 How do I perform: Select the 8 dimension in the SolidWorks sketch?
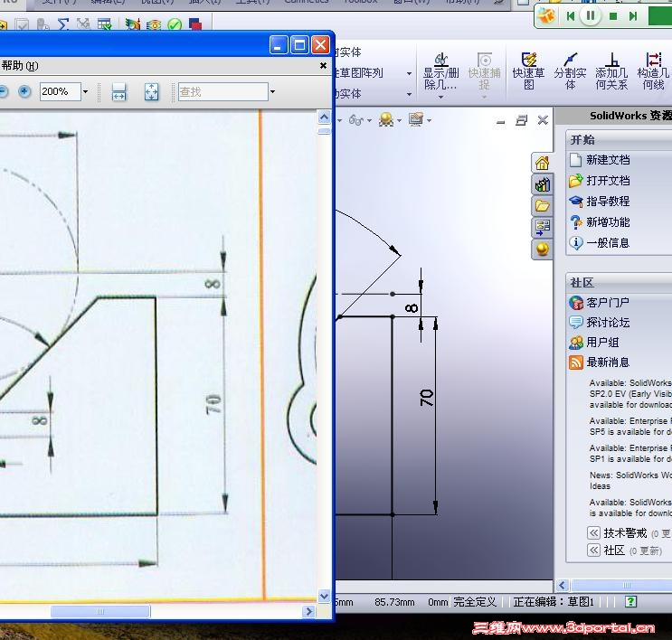click(412, 307)
